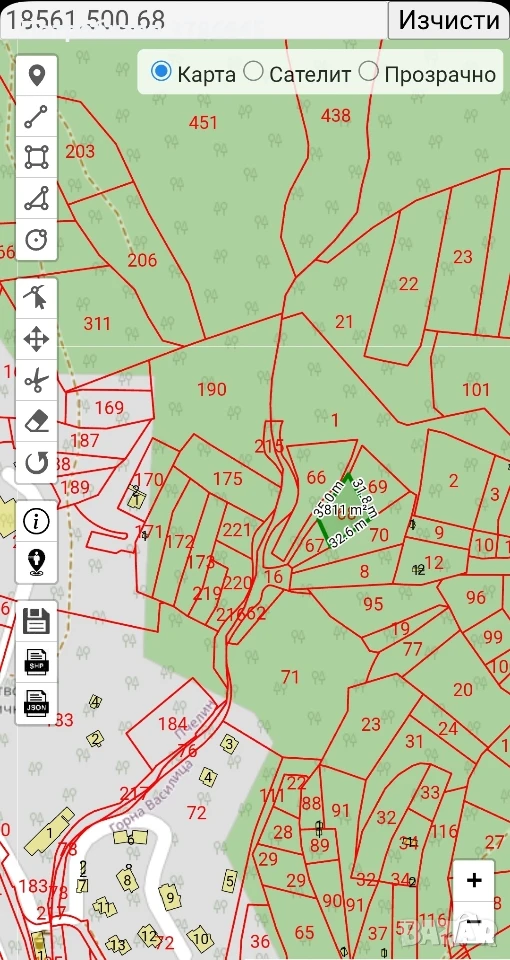Export as JSON file
The height and width of the screenshot is (960, 510).
tap(36, 703)
